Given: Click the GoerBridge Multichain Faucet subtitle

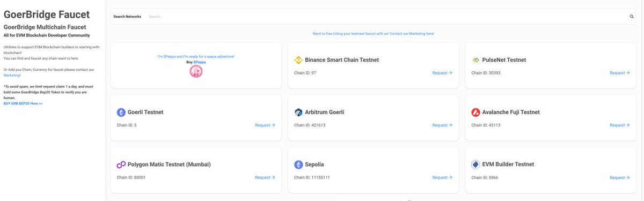Looking at the screenshot, I should pyautogui.click(x=45, y=27).
